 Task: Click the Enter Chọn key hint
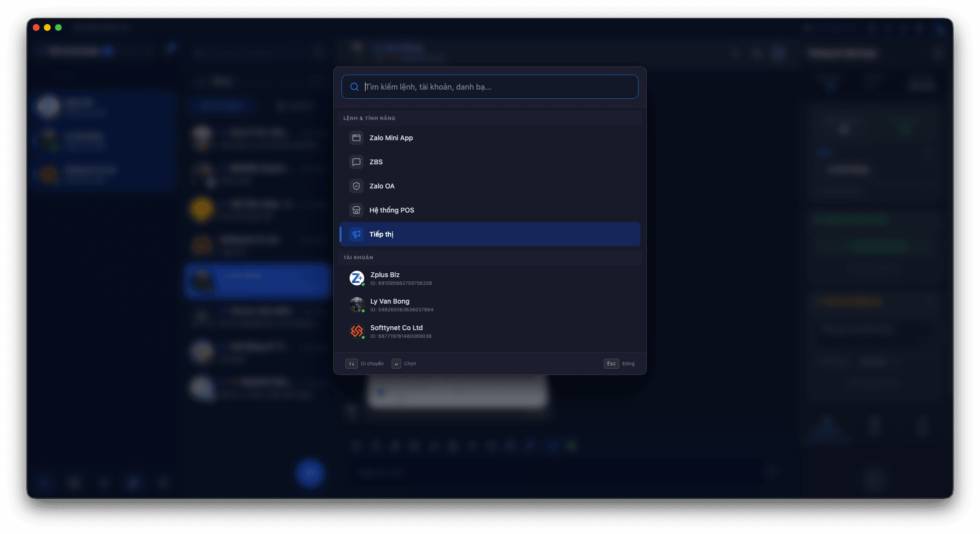(396, 363)
